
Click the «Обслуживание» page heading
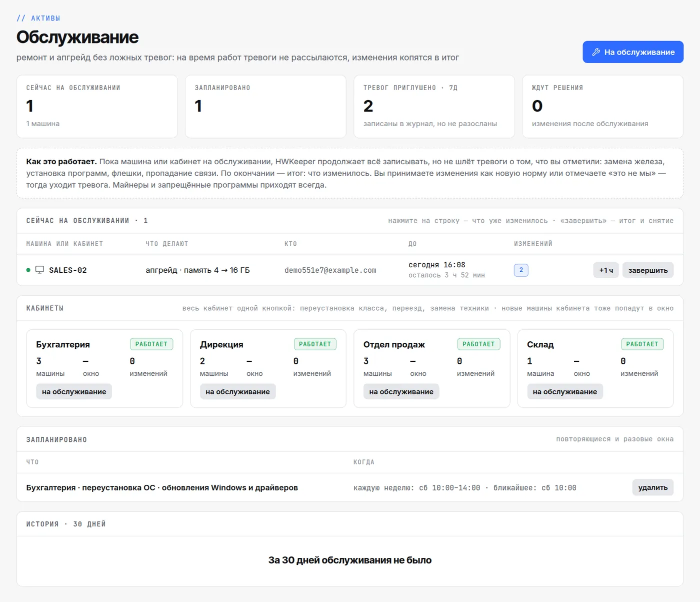point(77,37)
